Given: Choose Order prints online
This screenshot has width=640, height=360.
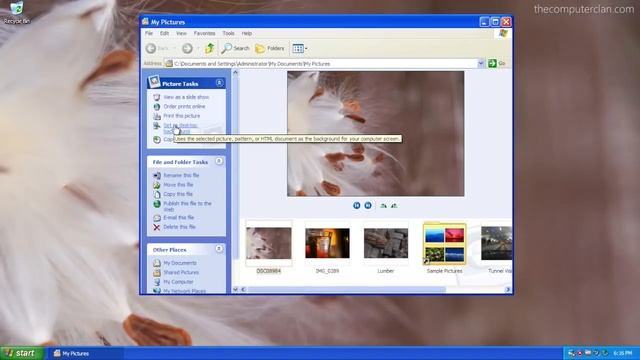Looking at the screenshot, I should click(184, 107).
